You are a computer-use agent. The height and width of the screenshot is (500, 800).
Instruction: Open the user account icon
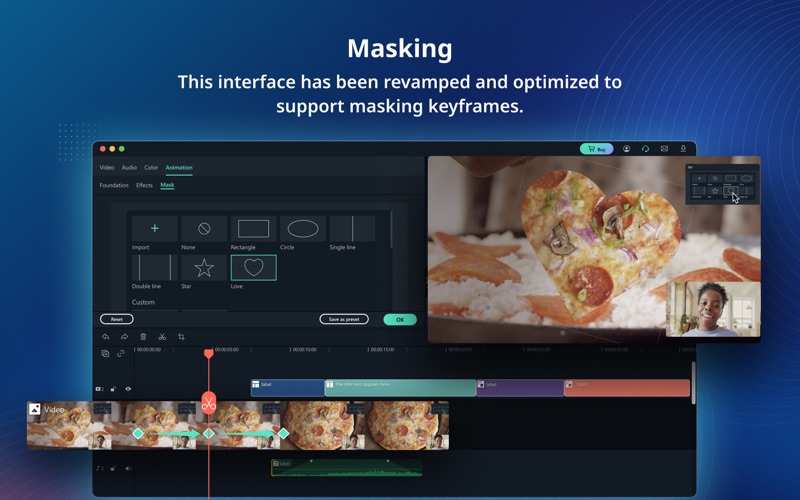[627, 149]
